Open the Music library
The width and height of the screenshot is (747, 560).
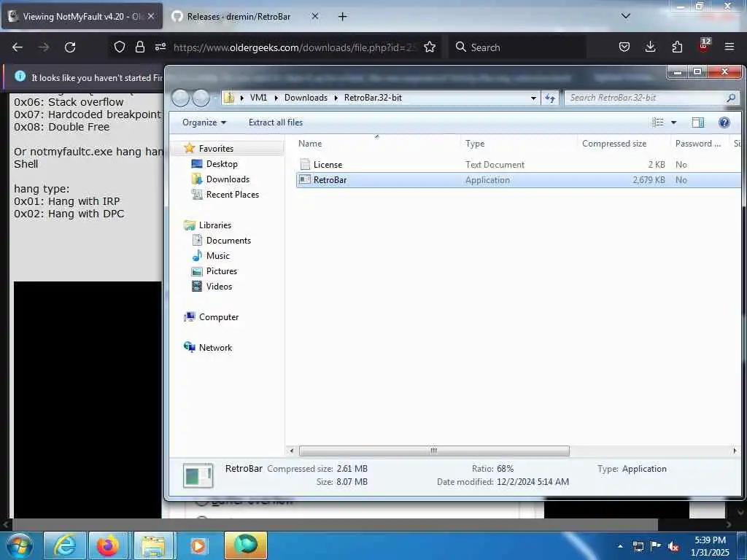(217, 256)
